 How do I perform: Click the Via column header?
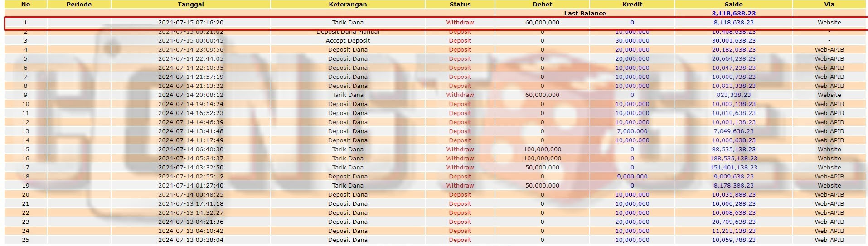(x=829, y=4)
